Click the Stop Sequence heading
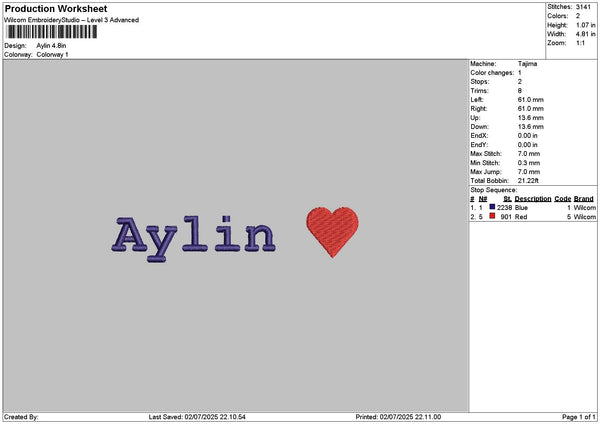Viewport: 600px width, 424px height. pyautogui.click(x=494, y=190)
